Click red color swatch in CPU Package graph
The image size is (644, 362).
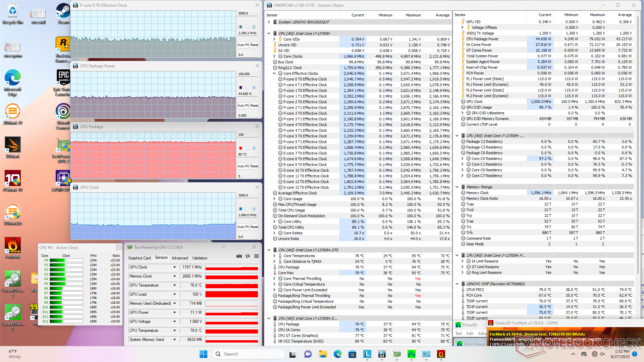240,148
